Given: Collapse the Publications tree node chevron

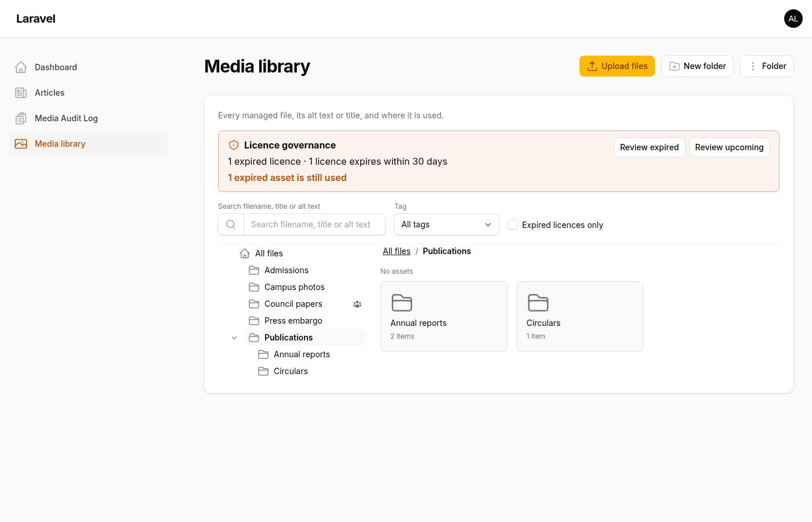Looking at the screenshot, I should coord(234,338).
